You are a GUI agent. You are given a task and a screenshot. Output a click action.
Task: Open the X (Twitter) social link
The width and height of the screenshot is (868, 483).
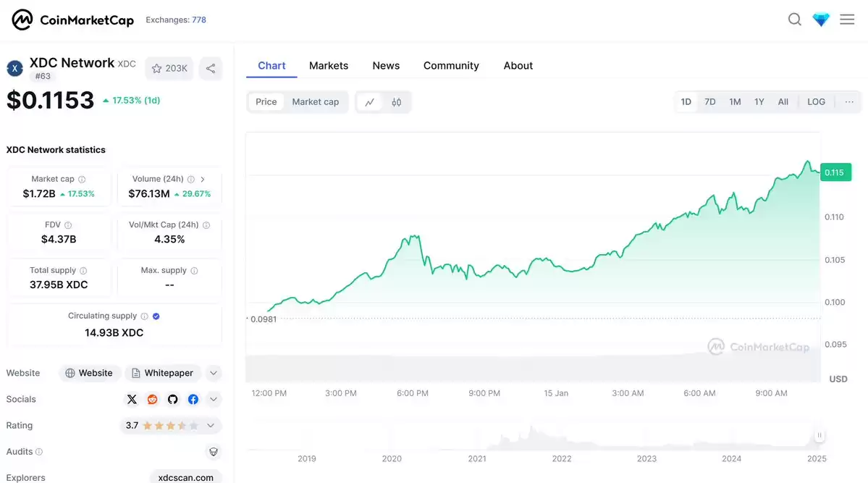tap(132, 399)
